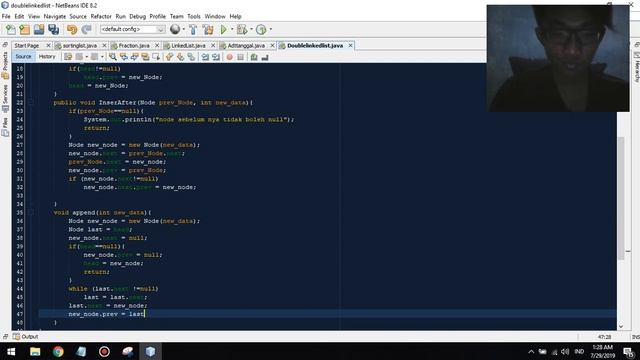This screenshot has height=360, width=640.
Task: Open the Debug Project dropdown arrow
Action: pyautogui.click(x=251, y=29)
